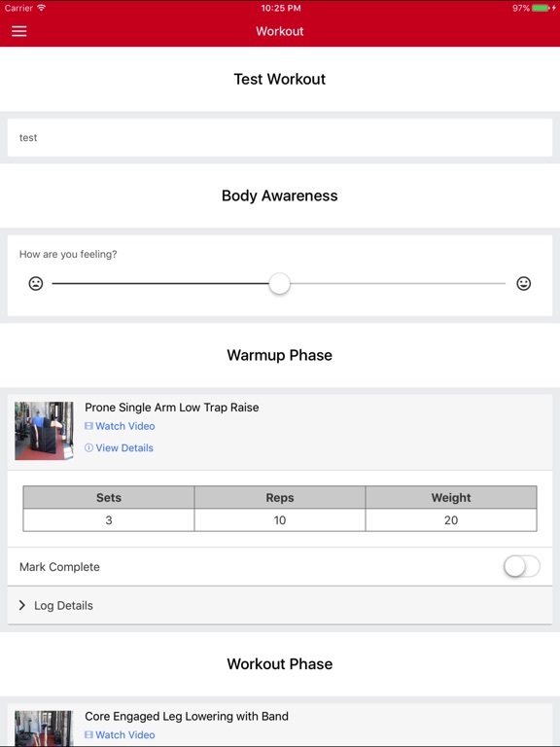Click film icon under Core Engaged Leg Lowering
This screenshot has width=560, height=747.
click(88, 734)
